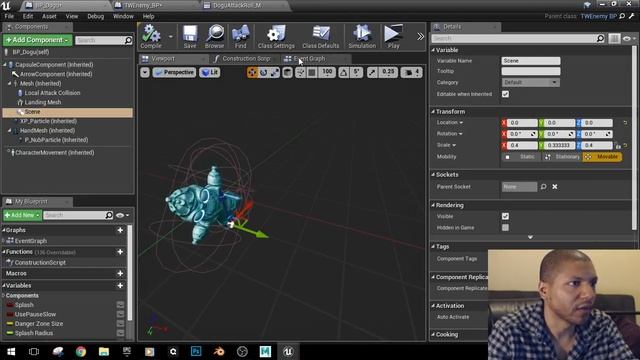Lock scale ratio with the lock icon
This screenshot has width=640, height=360.
[618, 145]
